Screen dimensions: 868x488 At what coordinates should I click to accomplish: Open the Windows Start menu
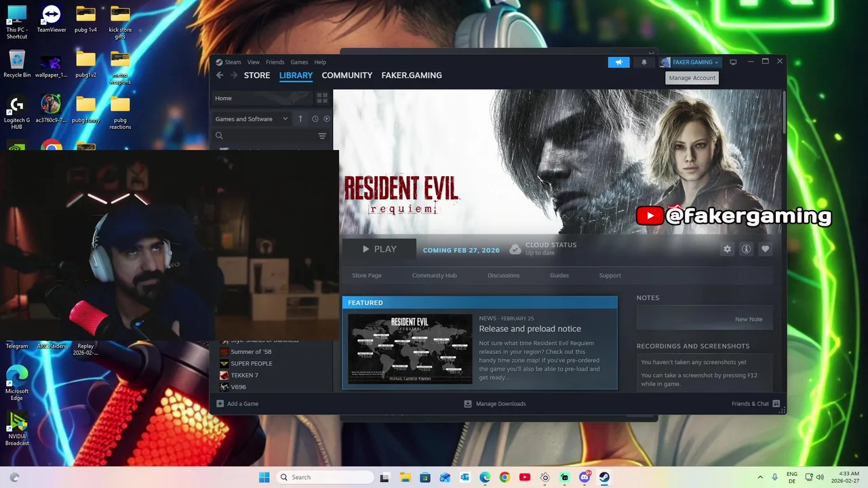tap(264, 477)
